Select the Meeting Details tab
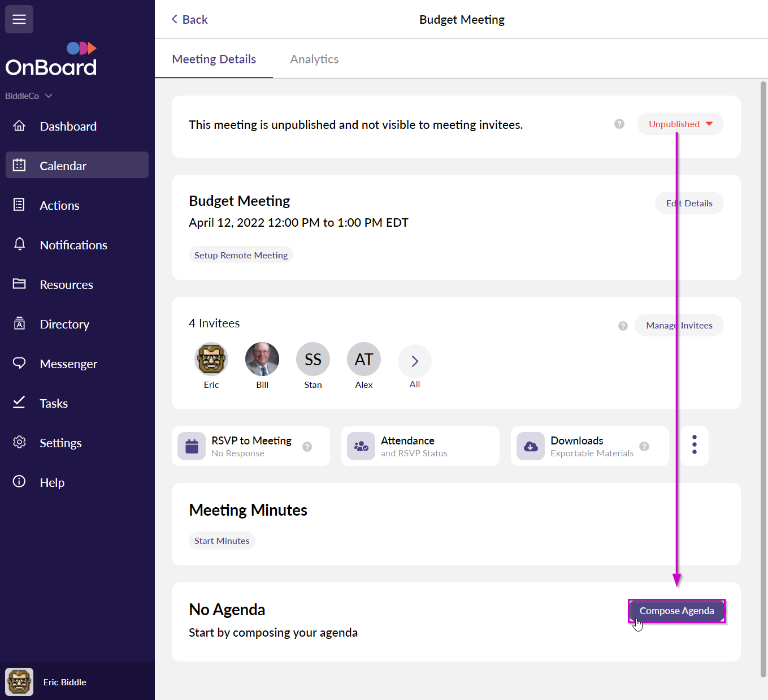This screenshot has width=768, height=700. pyautogui.click(x=214, y=59)
